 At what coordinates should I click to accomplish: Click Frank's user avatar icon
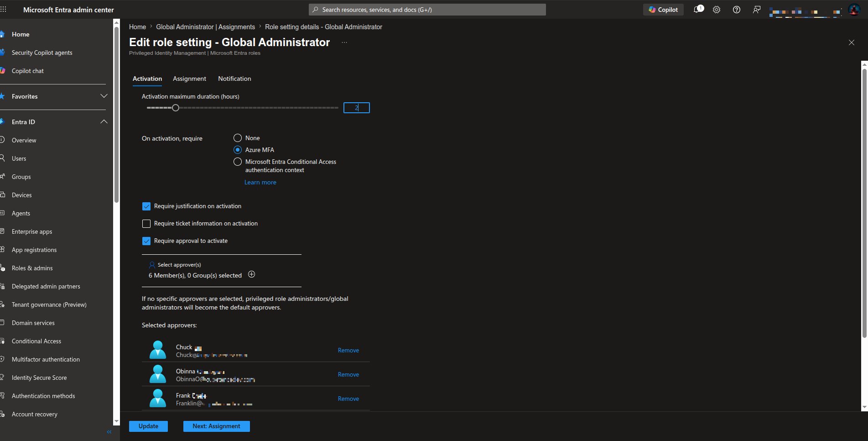pyautogui.click(x=158, y=399)
